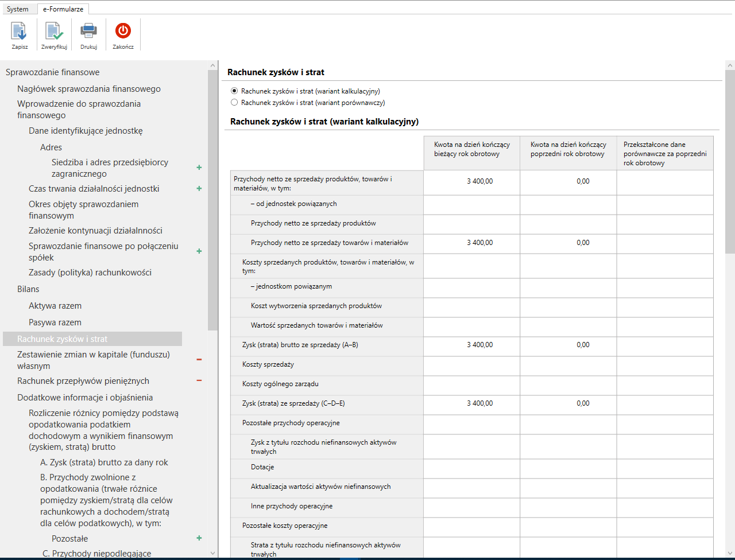Open Pasywa razem
The image size is (735, 560).
[x=55, y=322]
